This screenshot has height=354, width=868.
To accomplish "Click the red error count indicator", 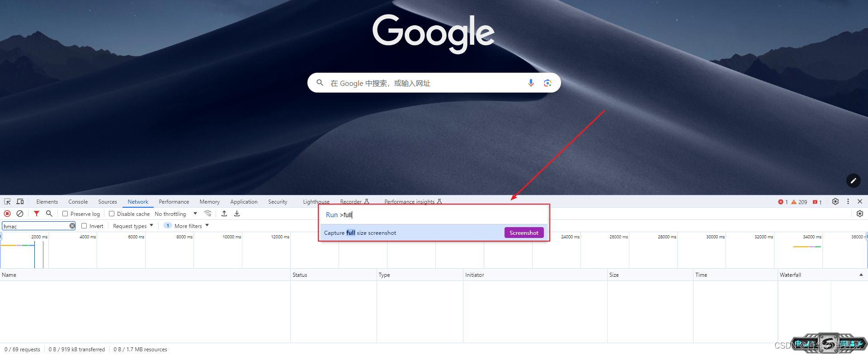I will tap(783, 202).
